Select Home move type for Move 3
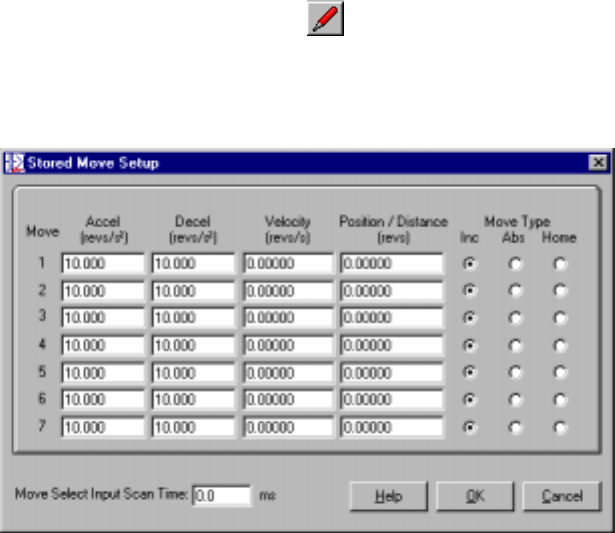Image resolution: width=615 pixels, height=533 pixels. pos(560,317)
